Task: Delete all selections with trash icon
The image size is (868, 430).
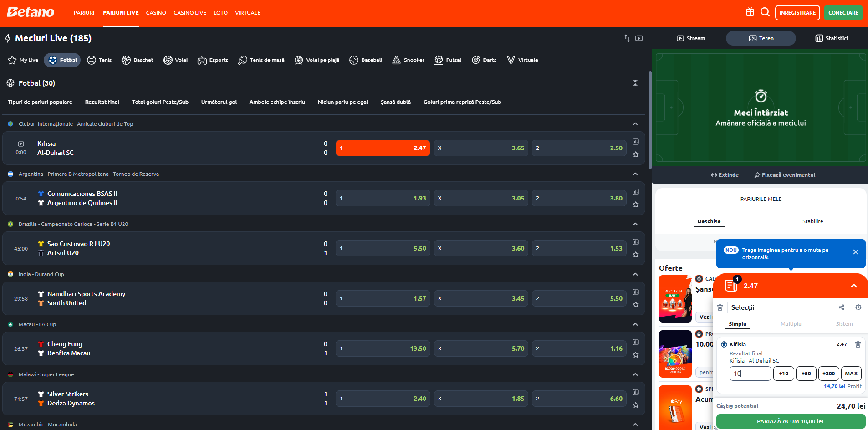Action: click(720, 307)
